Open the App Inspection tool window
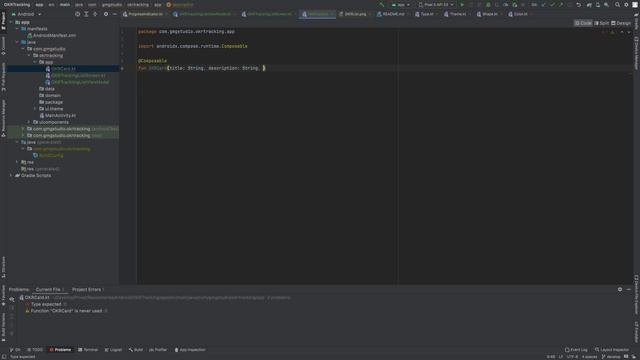The height and width of the screenshot is (360, 640). point(190,350)
